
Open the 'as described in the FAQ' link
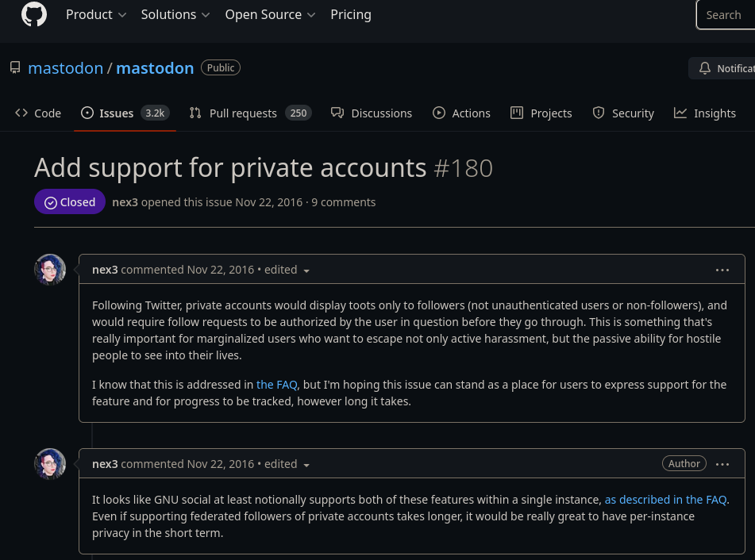[x=665, y=499]
